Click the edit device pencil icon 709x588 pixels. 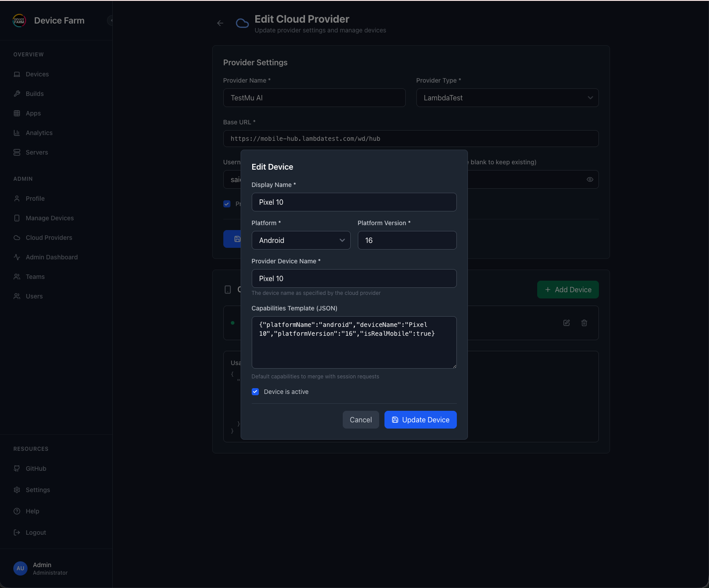pos(566,323)
